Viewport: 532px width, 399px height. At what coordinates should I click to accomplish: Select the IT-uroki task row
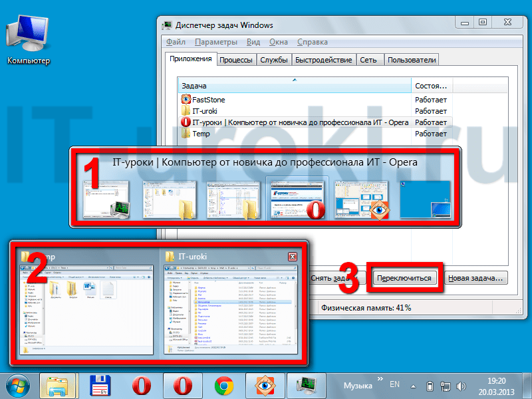[315, 111]
